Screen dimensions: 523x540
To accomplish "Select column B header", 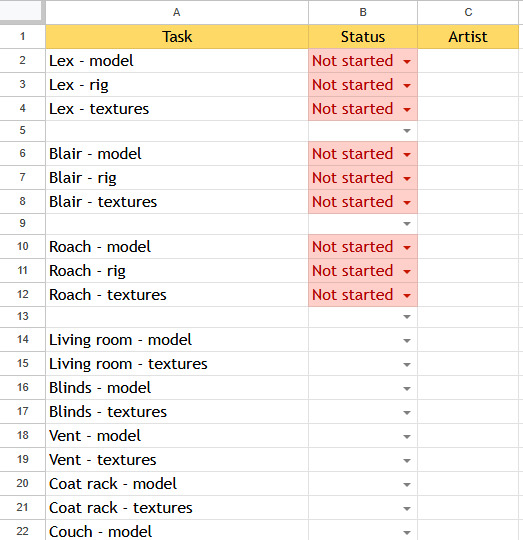I will click(x=363, y=12).
